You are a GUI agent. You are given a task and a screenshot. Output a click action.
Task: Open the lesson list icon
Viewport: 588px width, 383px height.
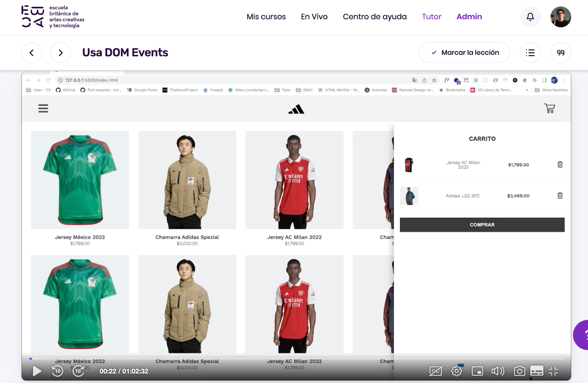pyautogui.click(x=530, y=52)
